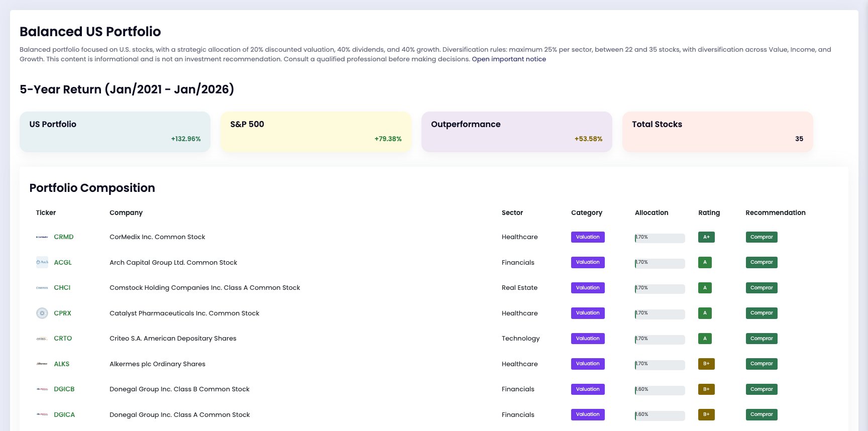Click 'Catalyst Pharmaceuticals Inc. Common Stock' text

(x=184, y=313)
